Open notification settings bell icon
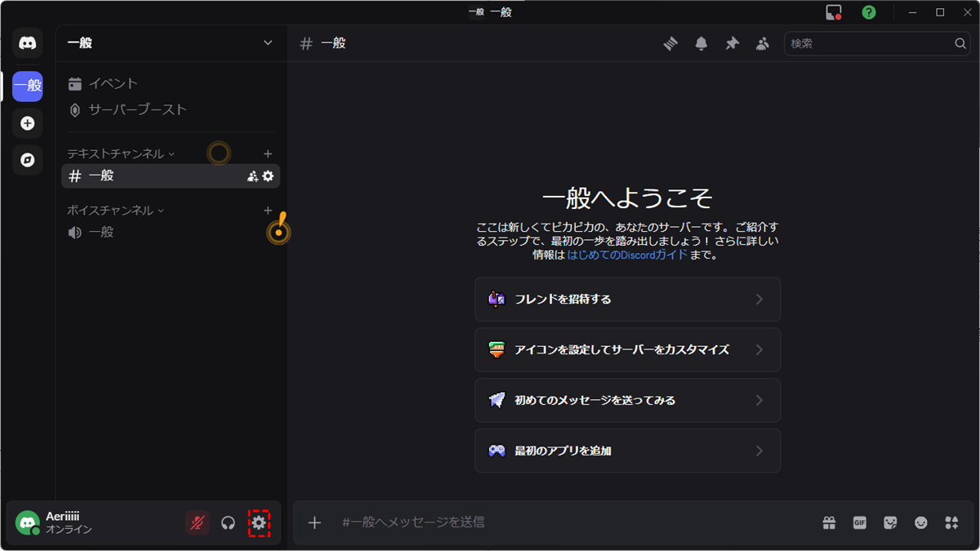Screen dimensions: 980x551 (x=701, y=44)
